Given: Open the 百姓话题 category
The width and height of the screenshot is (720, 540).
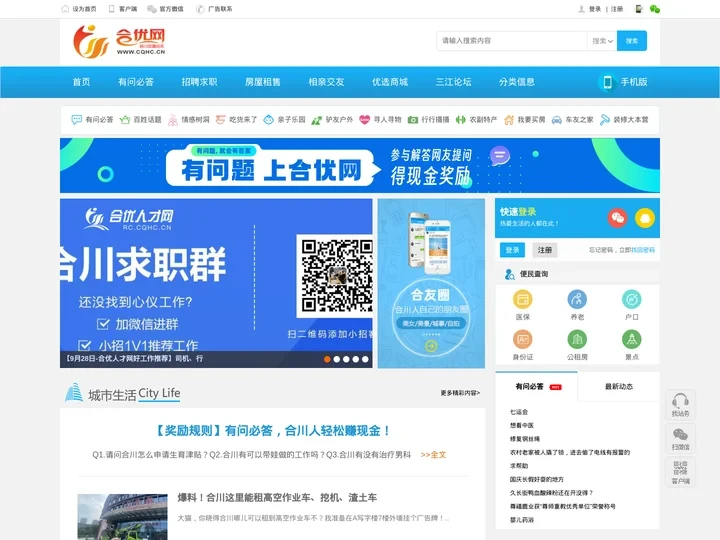Looking at the screenshot, I should (x=141, y=120).
